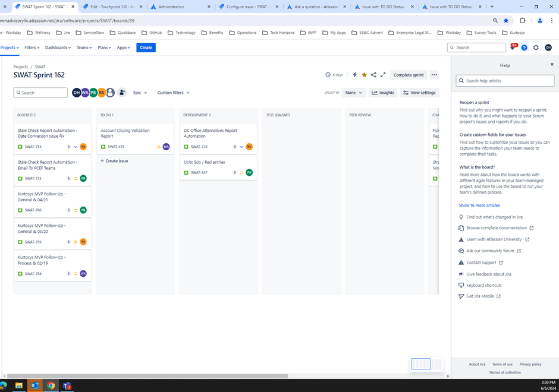Click the SWAT breadcrumb link
This screenshot has width=559, height=392.
40,67
